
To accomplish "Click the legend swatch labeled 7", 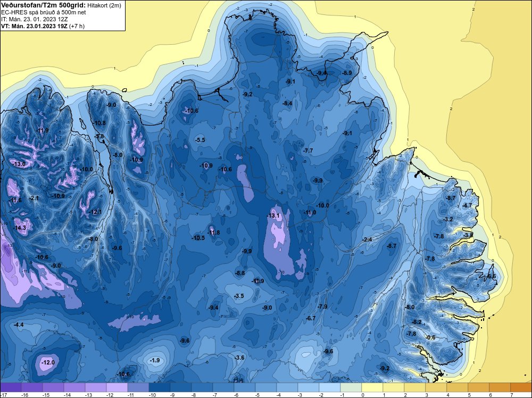I will click(x=521, y=387).
